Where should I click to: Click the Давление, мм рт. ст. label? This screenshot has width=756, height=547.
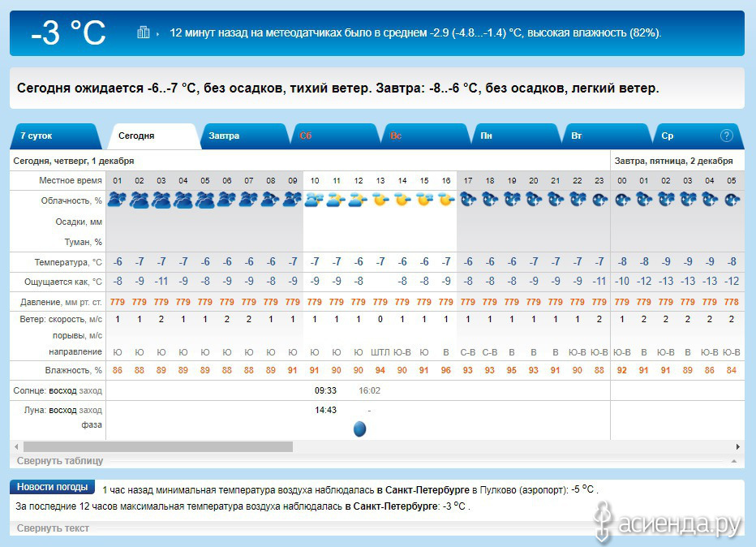click(61, 303)
